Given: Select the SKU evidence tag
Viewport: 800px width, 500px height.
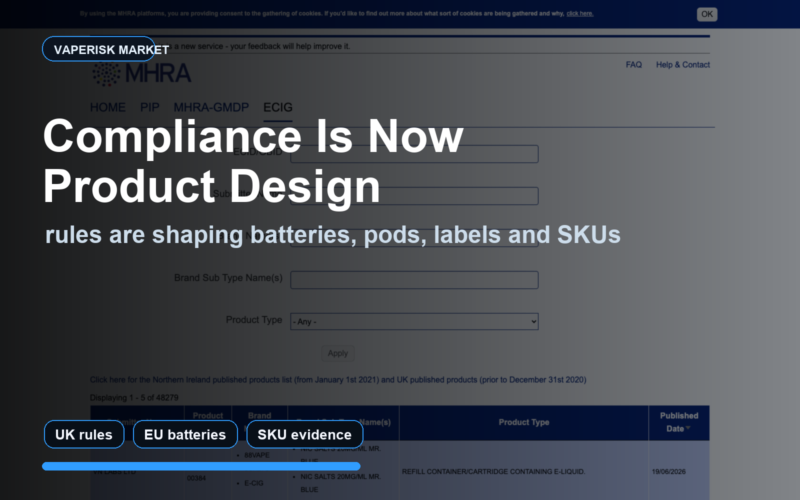Looking at the screenshot, I should pos(305,435).
